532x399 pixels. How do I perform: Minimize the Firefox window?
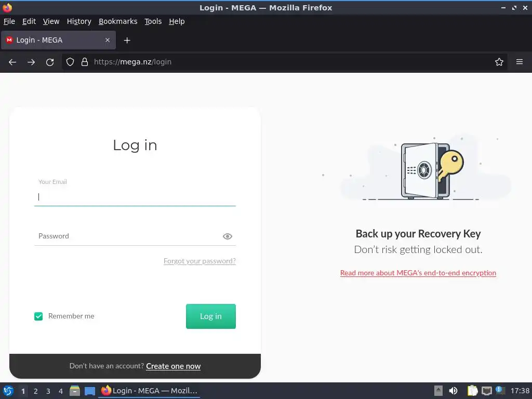[x=503, y=8]
